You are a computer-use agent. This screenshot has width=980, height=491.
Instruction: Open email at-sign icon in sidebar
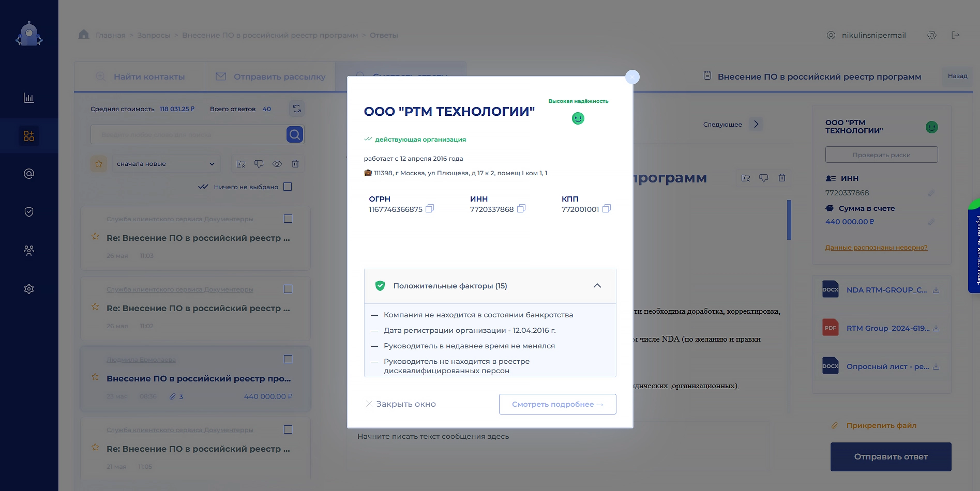point(29,174)
